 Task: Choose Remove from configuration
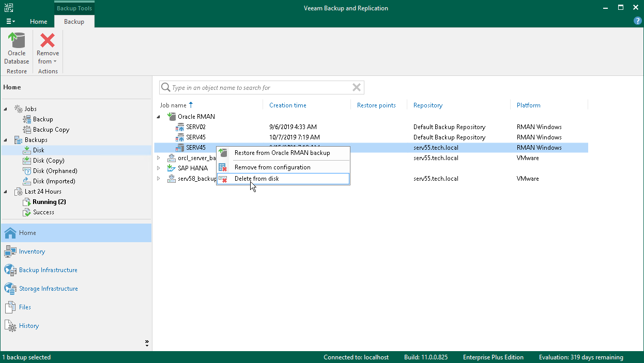click(283, 167)
